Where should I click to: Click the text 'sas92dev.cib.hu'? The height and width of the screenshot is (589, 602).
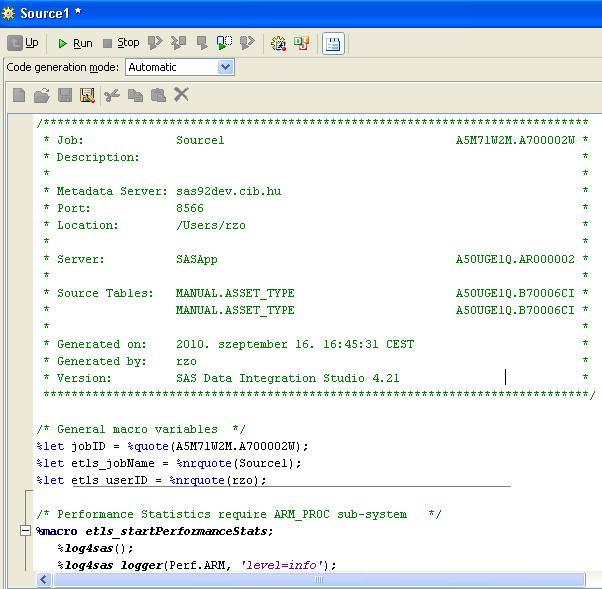tap(228, 191)
